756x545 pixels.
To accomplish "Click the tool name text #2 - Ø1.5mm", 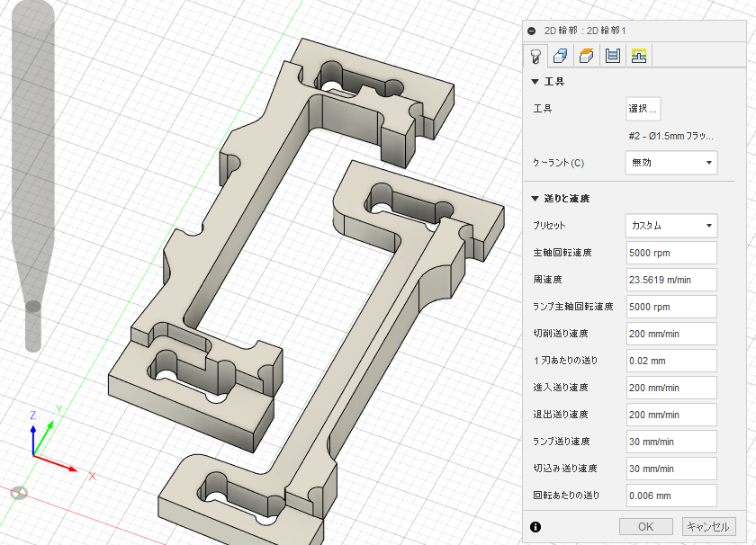I will [670, 137].
